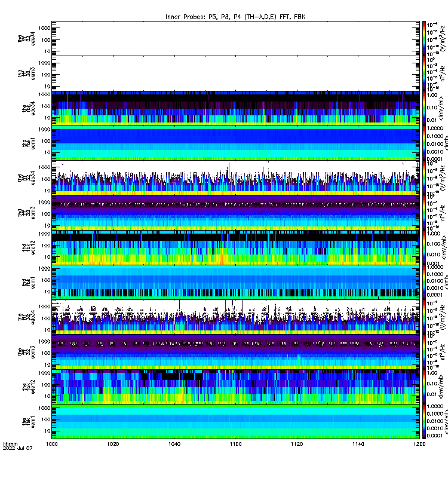The height and width of the screenshot is (478, 448).
Task: Click inside the empty tha fff 32 edc34 plot panel
Action: point(235,38)
